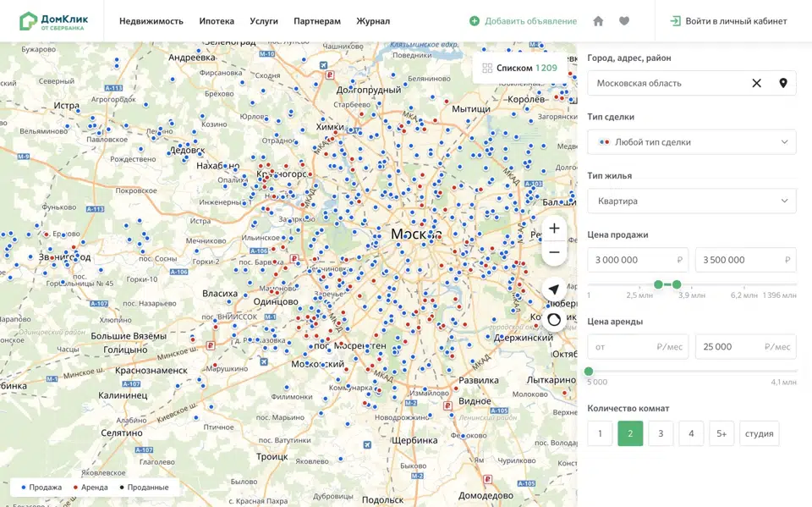
Task: Click Проданные in the map legend
Action: (144, 488)
